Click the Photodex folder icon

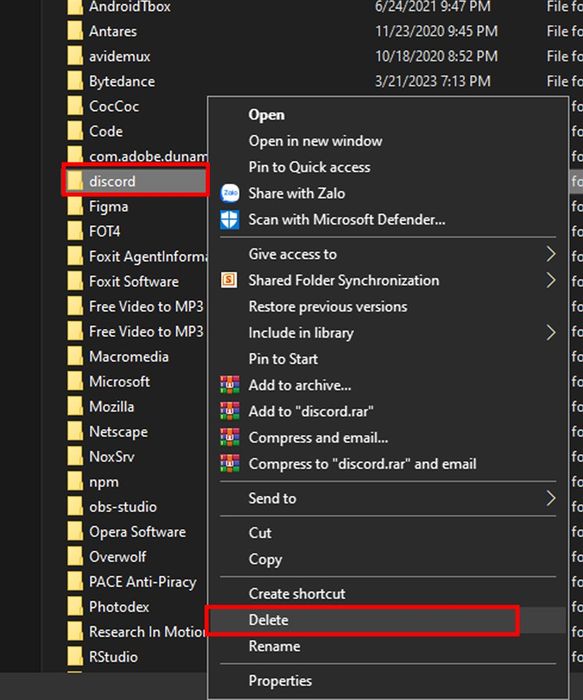pyautogui.click(x=75, y=607)
